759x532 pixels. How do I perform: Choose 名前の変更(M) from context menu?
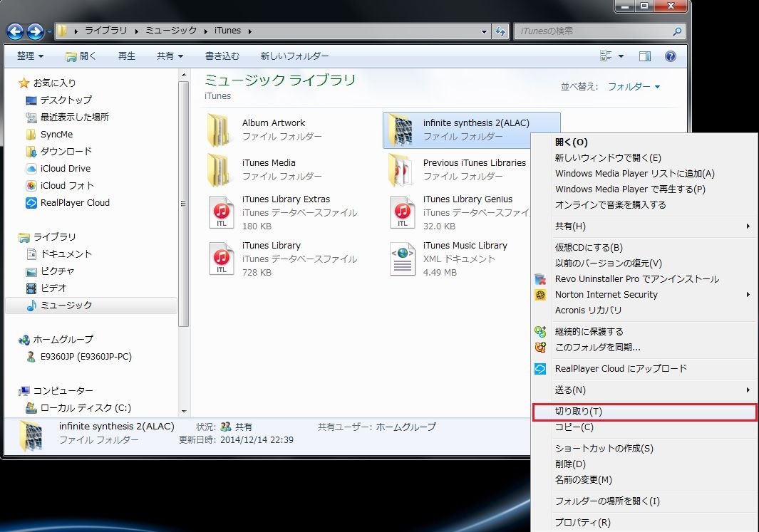[645, 480]
